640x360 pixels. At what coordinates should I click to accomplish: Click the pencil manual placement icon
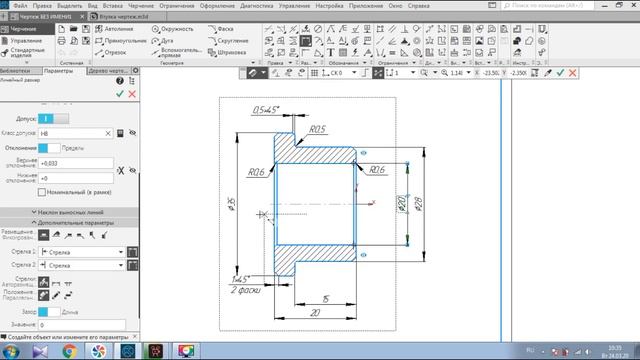[56, 295]
